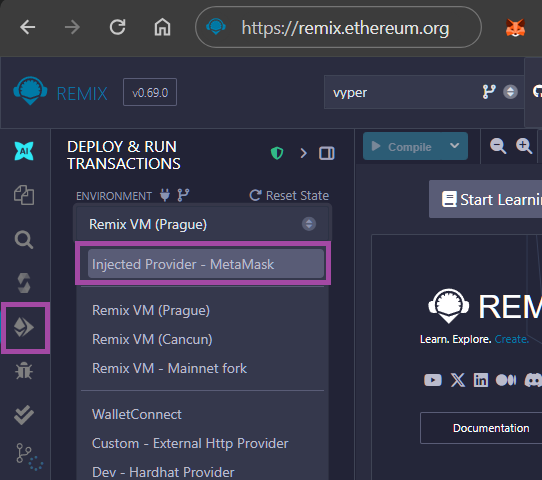Open the Deploy & Run sidebar icon

tap(24, 327)
